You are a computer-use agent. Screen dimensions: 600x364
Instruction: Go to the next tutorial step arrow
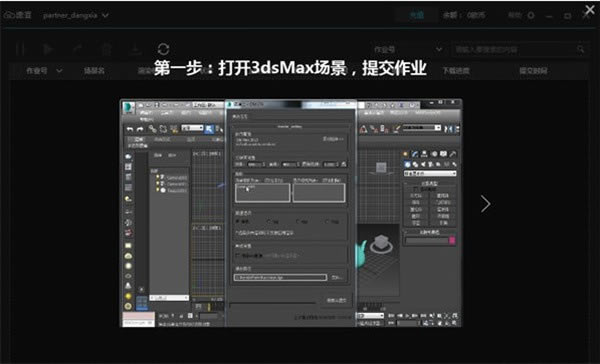486,204
